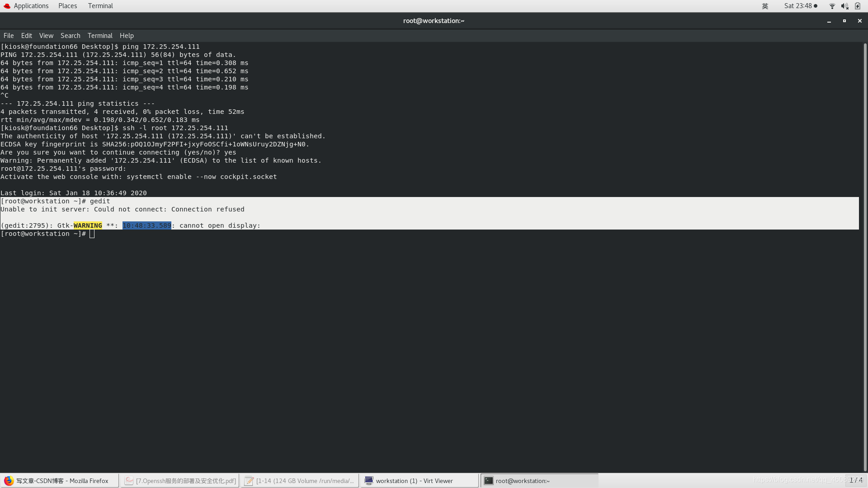The height and width of the screenshot is (488, 868).
Task: Open the Search menu
Action: 71,36
